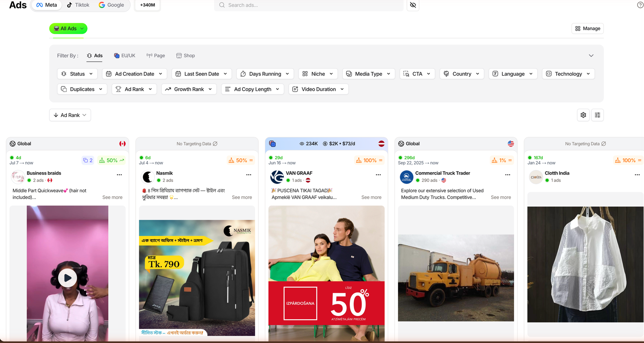Switch to the Tiktok platform
Screen dimensions: 644x343
coord(78,5)
